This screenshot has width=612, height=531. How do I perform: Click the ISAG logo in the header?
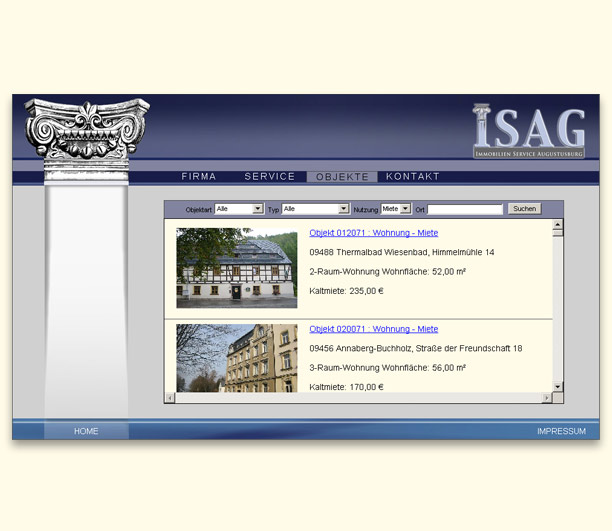click(x=529, y=130)
